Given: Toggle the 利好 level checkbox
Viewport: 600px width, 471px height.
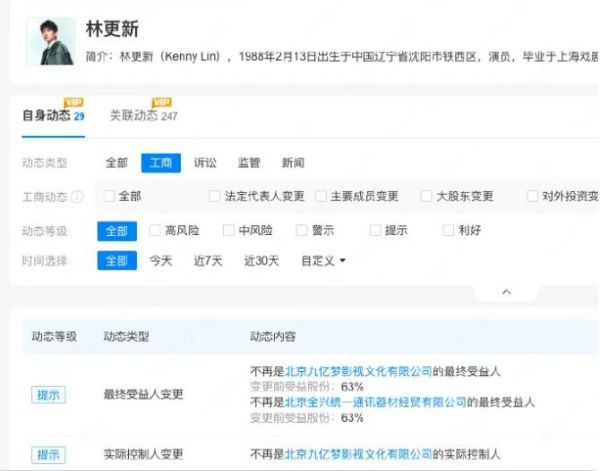Looking at the screenshot, I should (448, 230).
